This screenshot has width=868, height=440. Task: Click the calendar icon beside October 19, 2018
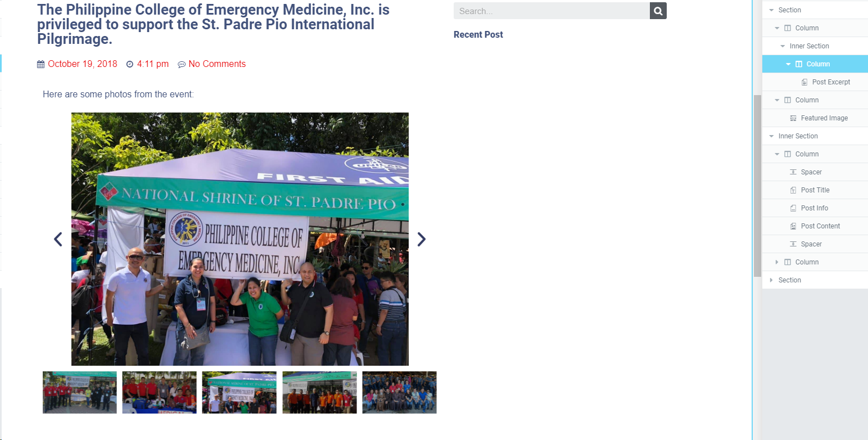point(40,64)
